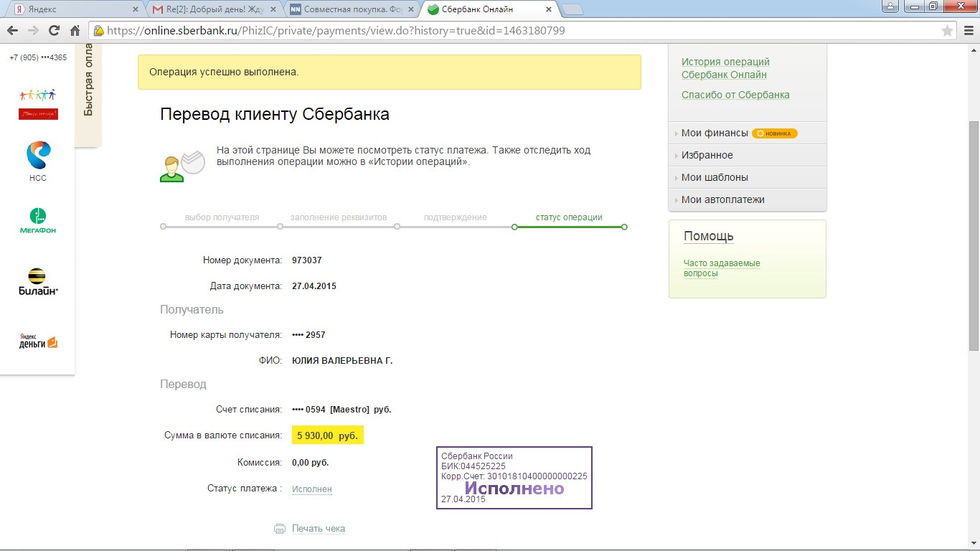
Task: Click the browser Back arrow
Action: coord(11,31)
